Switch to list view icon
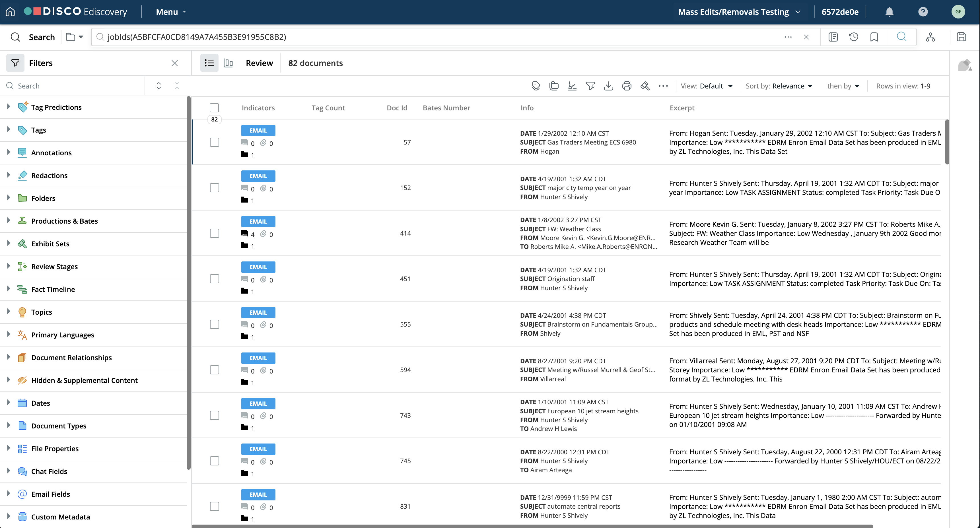This screenshot has height=528, width=980. coord(209,63)
